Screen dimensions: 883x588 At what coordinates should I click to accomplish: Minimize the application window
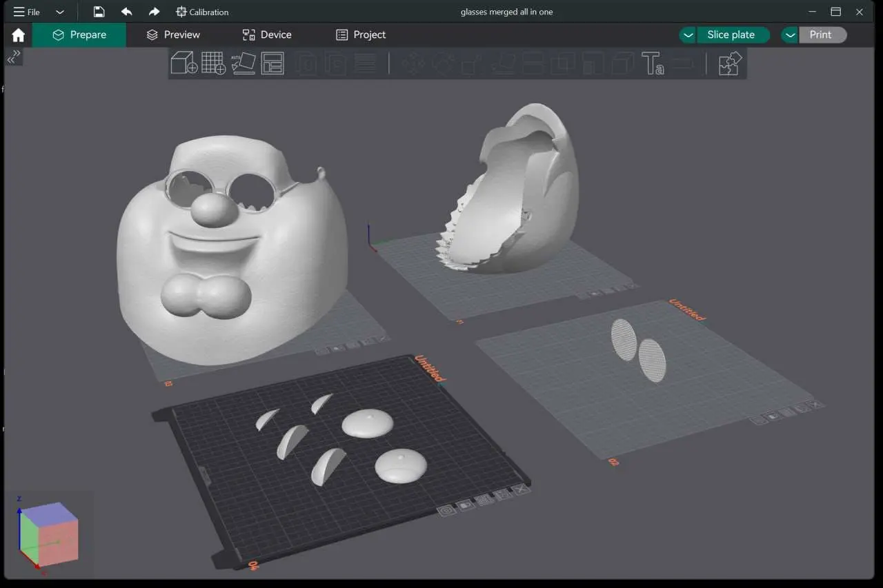(x=813, y=12)
